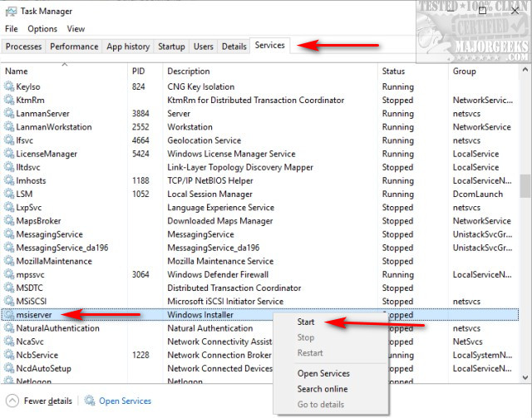Switch to the Details tab

(234, 47)
